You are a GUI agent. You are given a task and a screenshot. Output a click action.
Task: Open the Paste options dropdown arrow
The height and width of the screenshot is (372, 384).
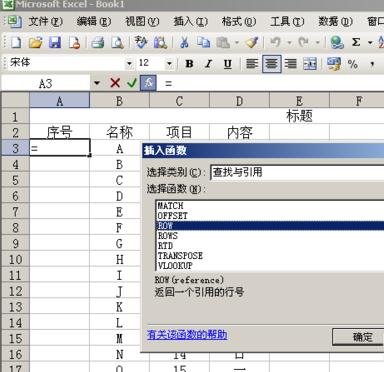[237, 43]
